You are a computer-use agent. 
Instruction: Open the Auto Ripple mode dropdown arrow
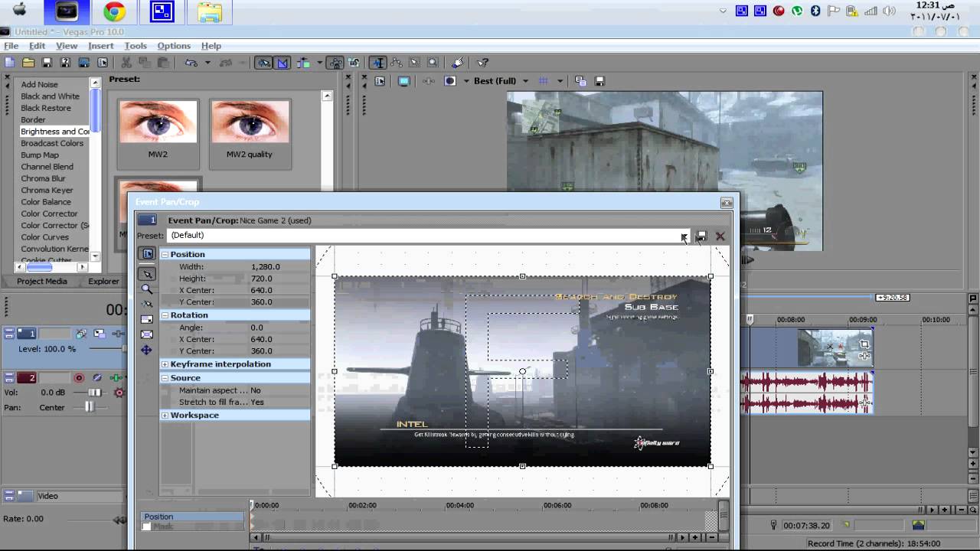pos(318,63)
